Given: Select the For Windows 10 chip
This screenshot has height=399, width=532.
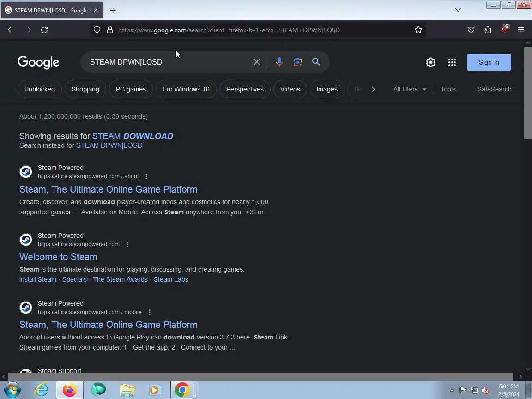Looking at the screenshot, I should (x=186, y=89).
